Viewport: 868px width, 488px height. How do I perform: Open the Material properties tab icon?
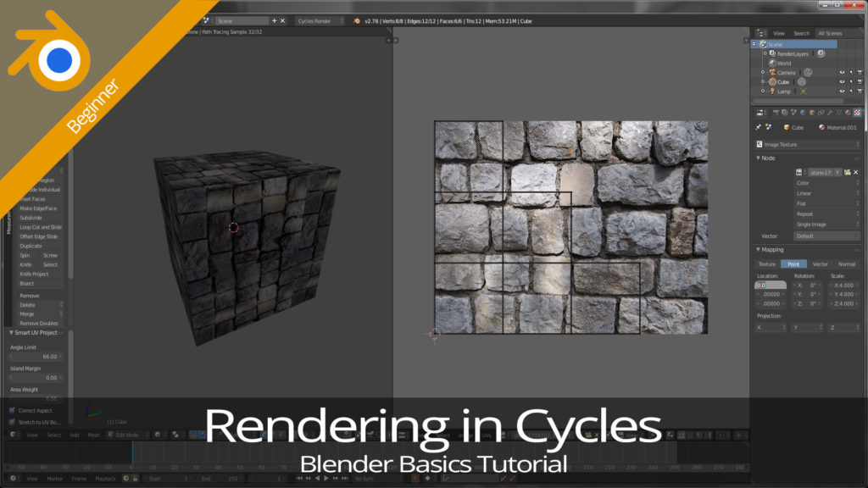coord(848,113)
